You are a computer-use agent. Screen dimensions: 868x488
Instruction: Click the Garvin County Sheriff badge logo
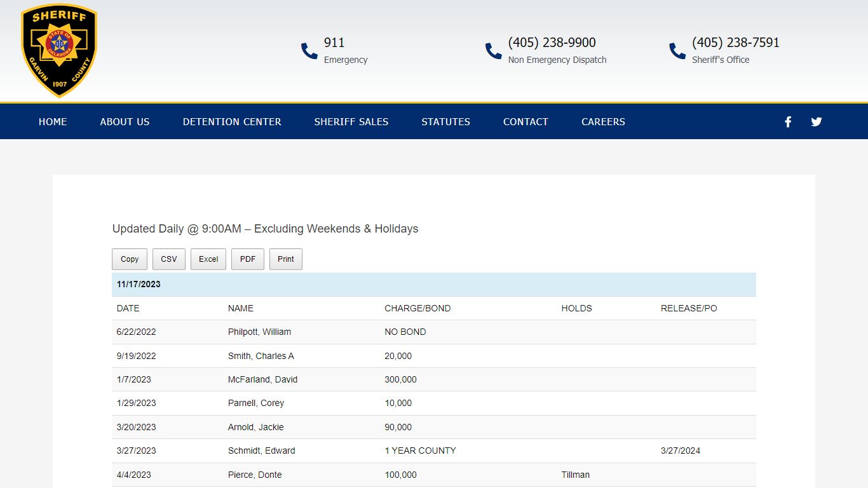point(59,51)
